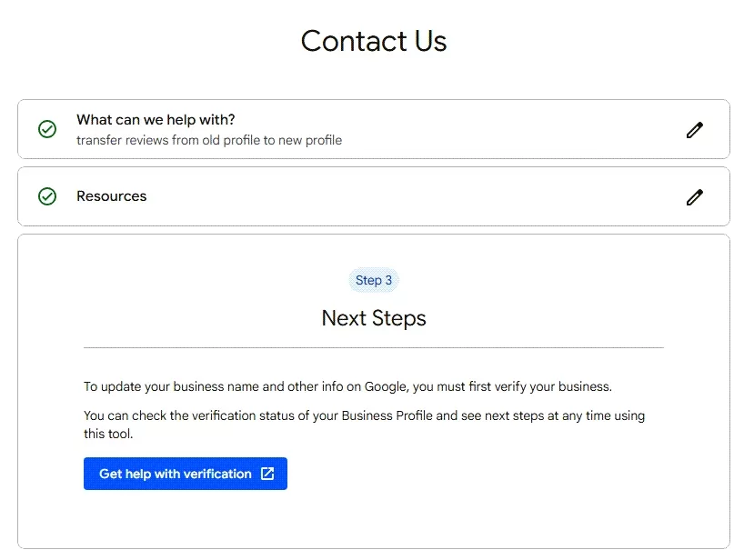Expand the Resources section heading

point(111,196)
